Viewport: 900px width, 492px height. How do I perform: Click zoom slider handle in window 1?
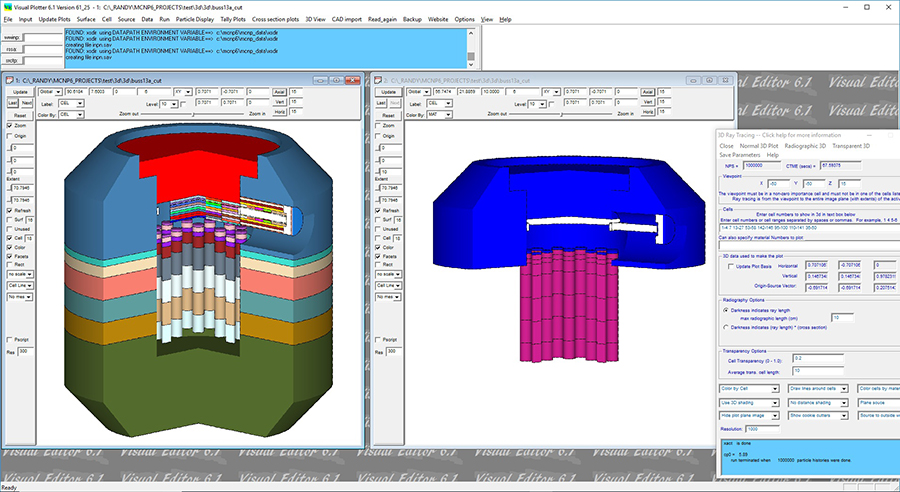click(193, 114)
